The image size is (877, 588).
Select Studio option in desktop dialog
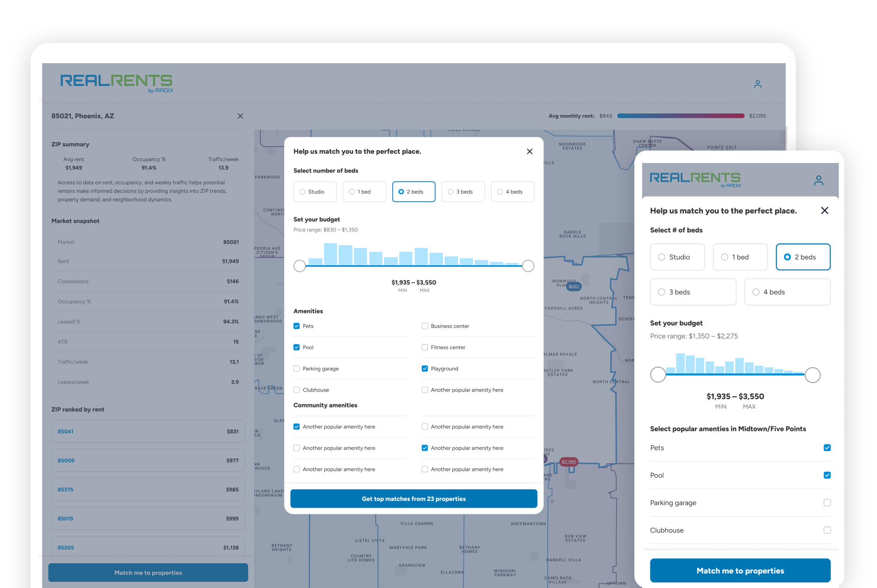pyautogui.click(x=315, y=191)
